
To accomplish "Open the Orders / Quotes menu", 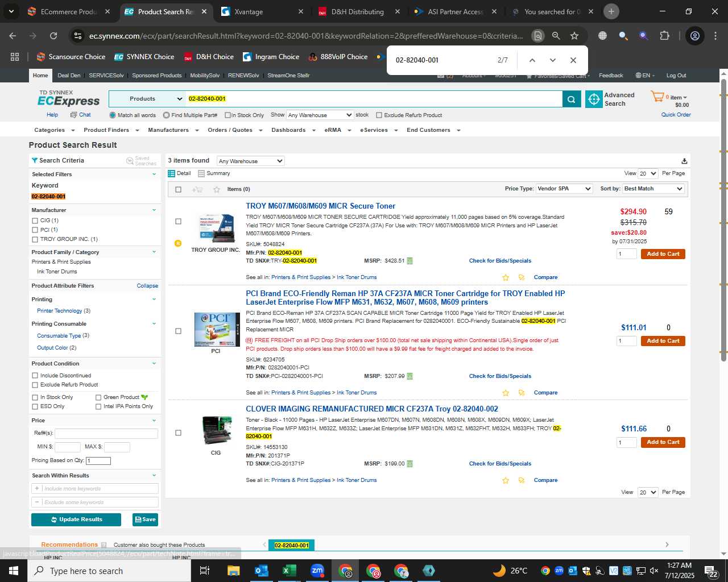I will point(235,130).
